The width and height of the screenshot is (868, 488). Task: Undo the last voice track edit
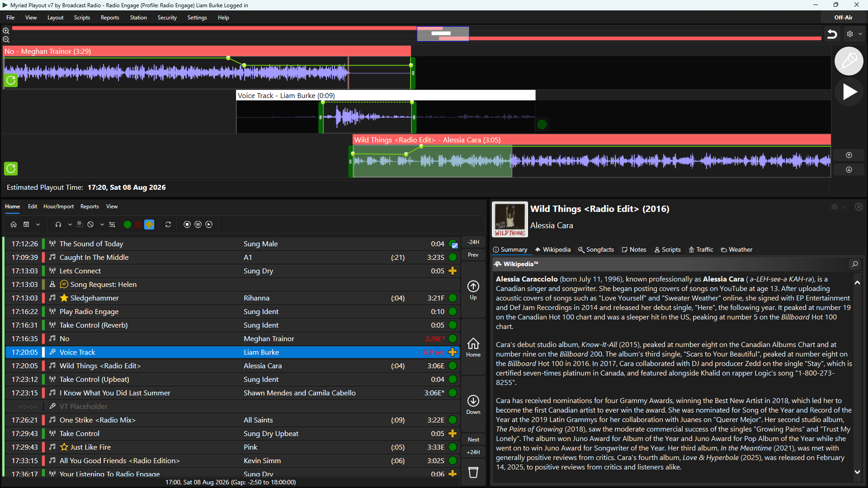coord(832,34)
